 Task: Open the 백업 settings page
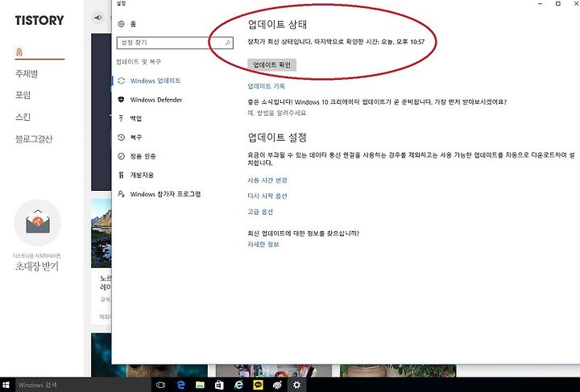click(x=136, y=118)
